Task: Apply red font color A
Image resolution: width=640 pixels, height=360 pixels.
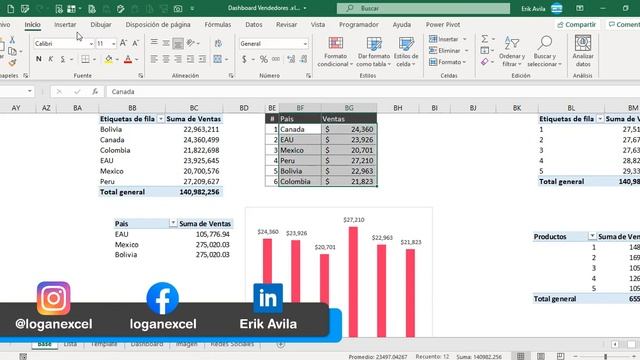Action: click(128, 60)
